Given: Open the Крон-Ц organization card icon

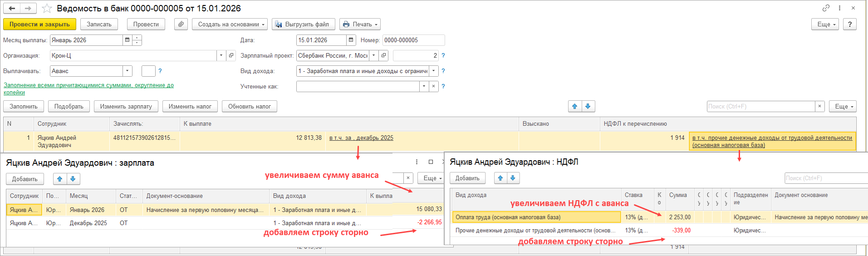Looking at the screenshot, I should click(231, 55).
